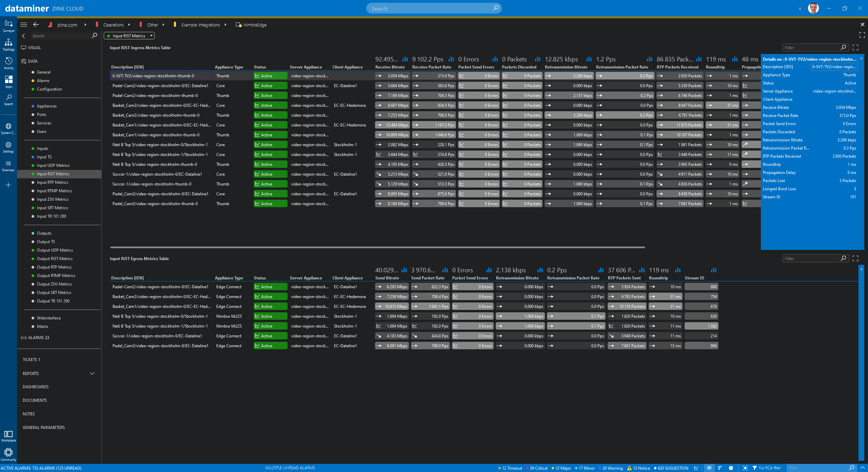The width and height of the screenshot is (868, 472).
Task: Expand the Operations breadcrumb arrow
Action: point(129,25)
